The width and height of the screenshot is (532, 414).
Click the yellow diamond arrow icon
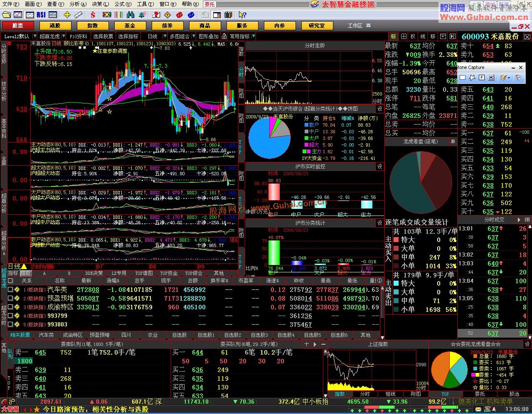coord(167,15)
